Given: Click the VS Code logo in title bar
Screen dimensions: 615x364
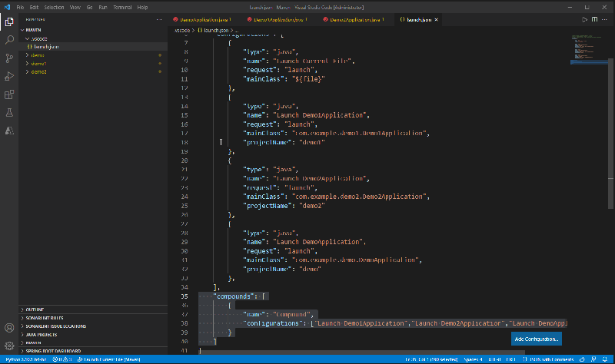Looking at the screenshot, I should [7, 7].
